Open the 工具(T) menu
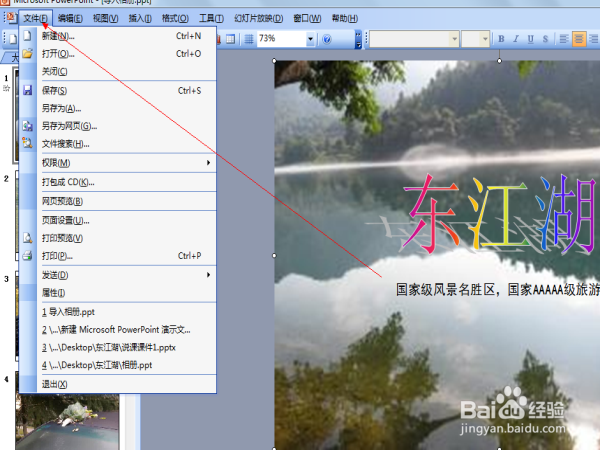This screenshot has height=450, width=600. [211, 18]
